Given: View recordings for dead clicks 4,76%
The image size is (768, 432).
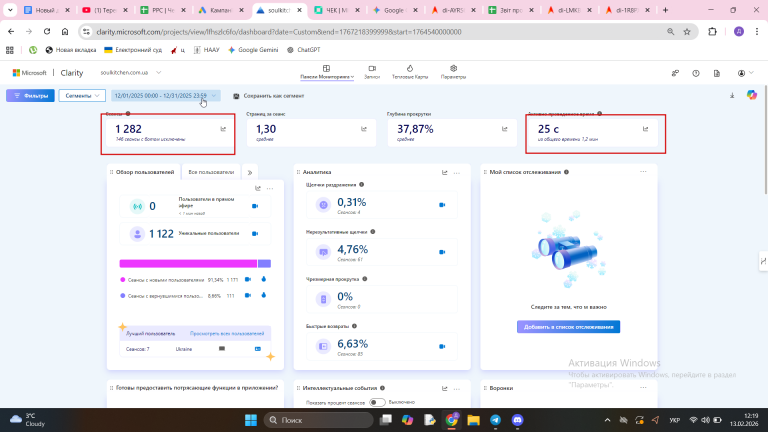Looking at the screenshot, I should [x=442, y=252].
